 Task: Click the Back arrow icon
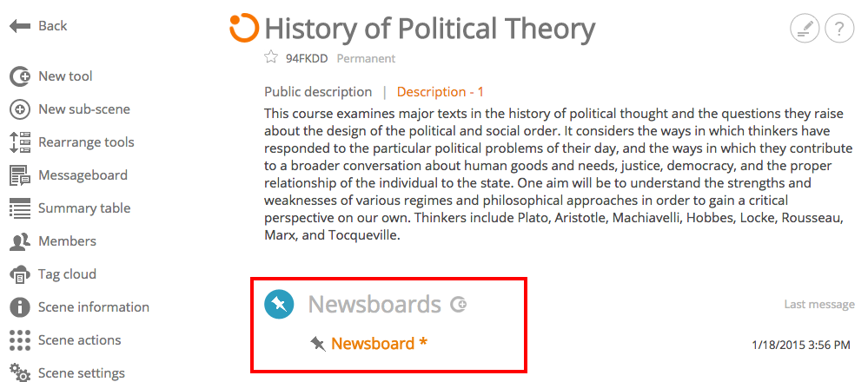coord(20,26)
